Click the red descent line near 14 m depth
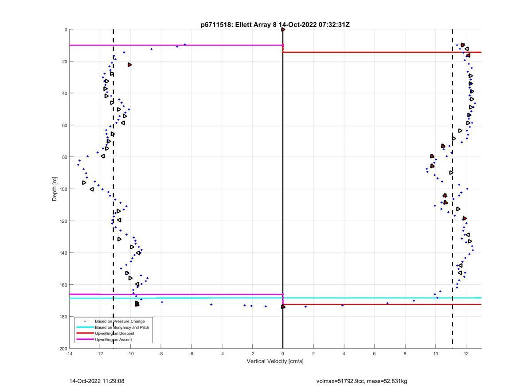Image resolution: width=532 pixels, height=392 pixels. pyautogui.click(x=382, y=52)
